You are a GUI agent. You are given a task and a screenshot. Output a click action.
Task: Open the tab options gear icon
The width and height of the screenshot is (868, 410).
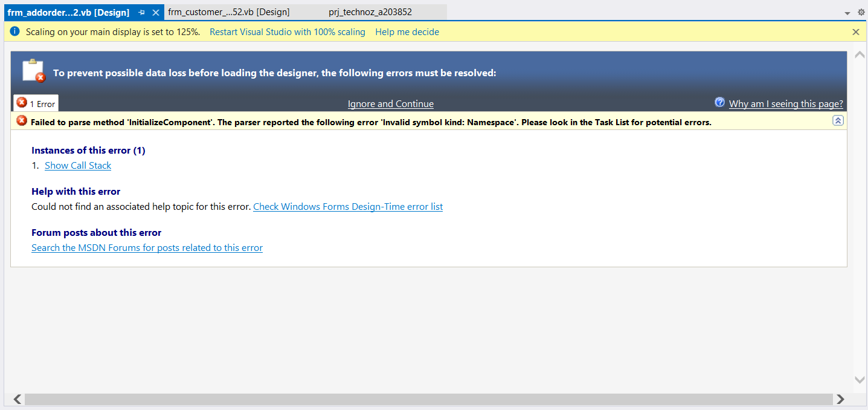pos(861,12)
